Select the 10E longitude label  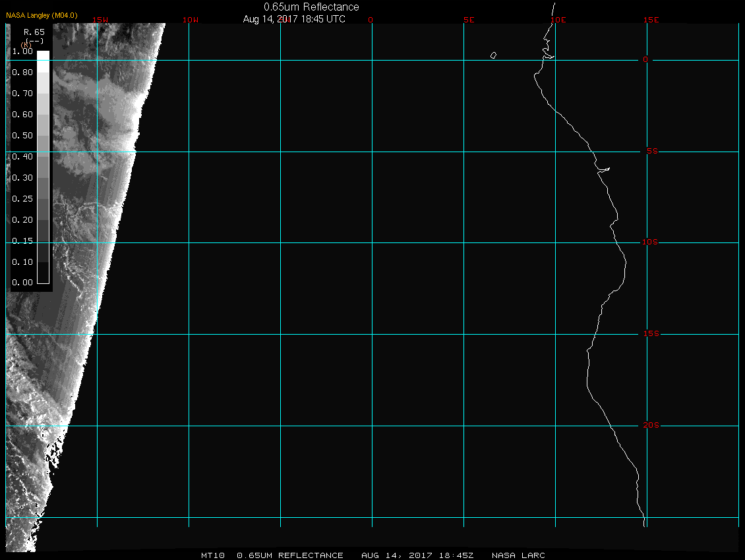click(x=558, y=20)
